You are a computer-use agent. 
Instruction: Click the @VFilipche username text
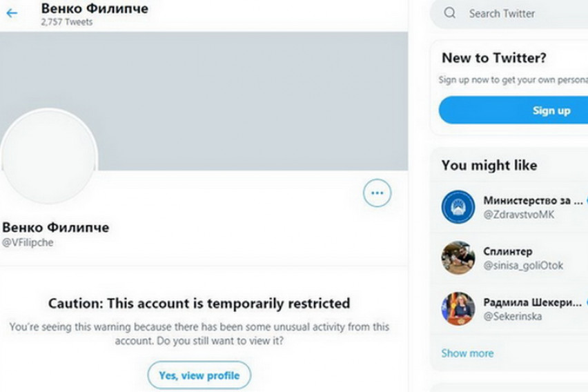pyautogui.click(x=28, y=243)
